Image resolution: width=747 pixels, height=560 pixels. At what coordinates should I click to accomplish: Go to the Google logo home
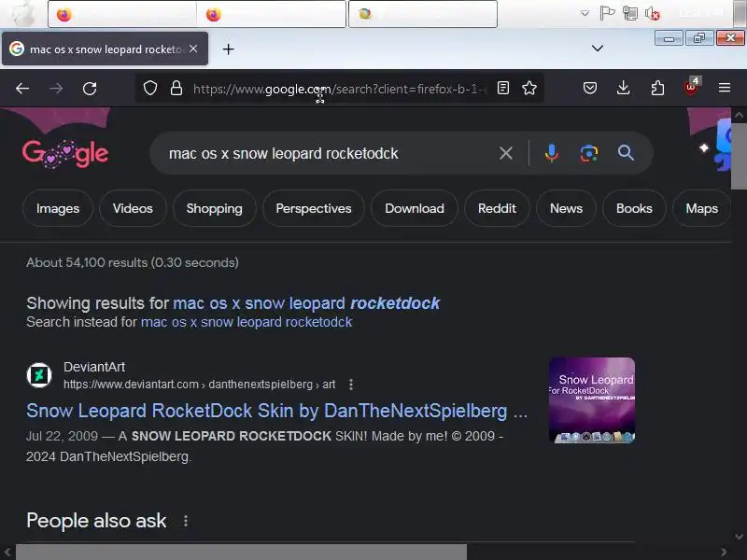coord(65,153)
